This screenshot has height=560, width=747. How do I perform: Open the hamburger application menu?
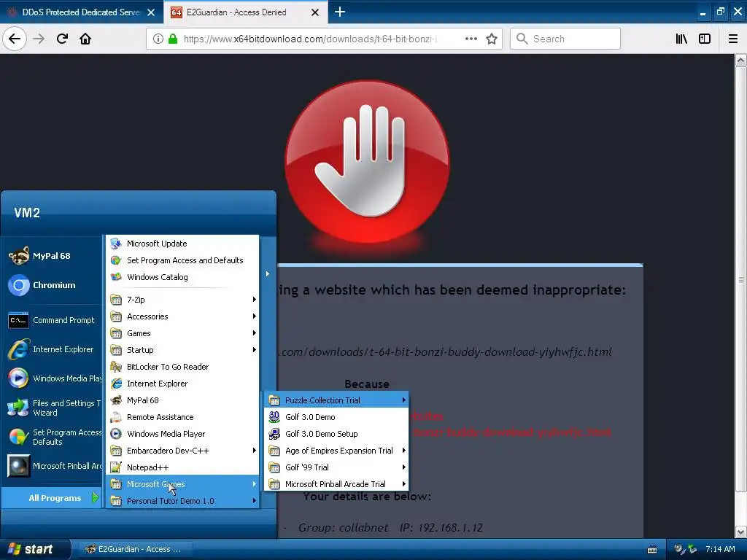733,39
